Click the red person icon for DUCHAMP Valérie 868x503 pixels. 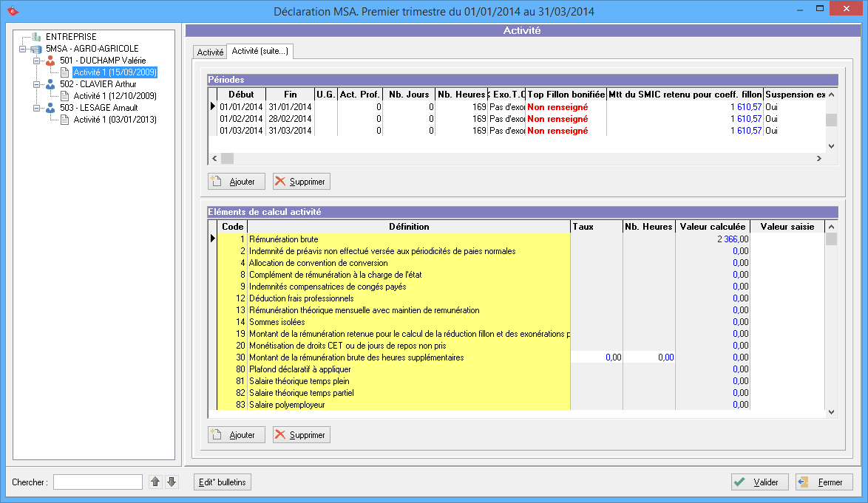[x=50, y=61]
